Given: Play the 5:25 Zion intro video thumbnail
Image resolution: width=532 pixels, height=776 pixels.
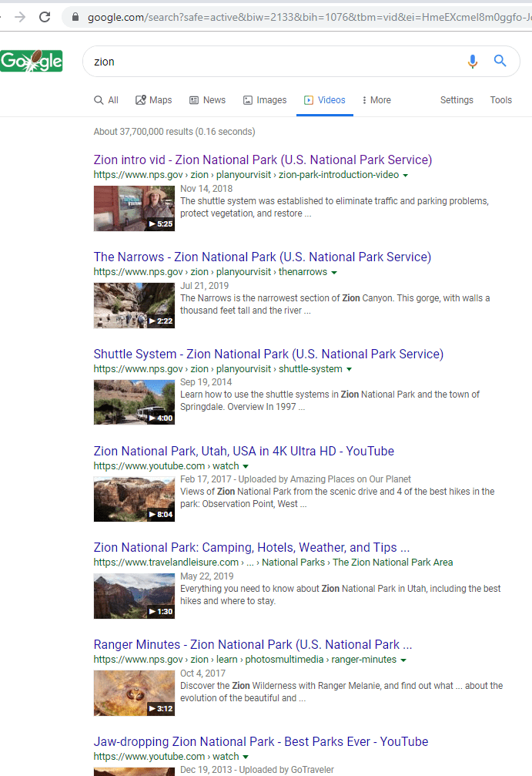Looking at the screenshot, I should pos(134,208).
